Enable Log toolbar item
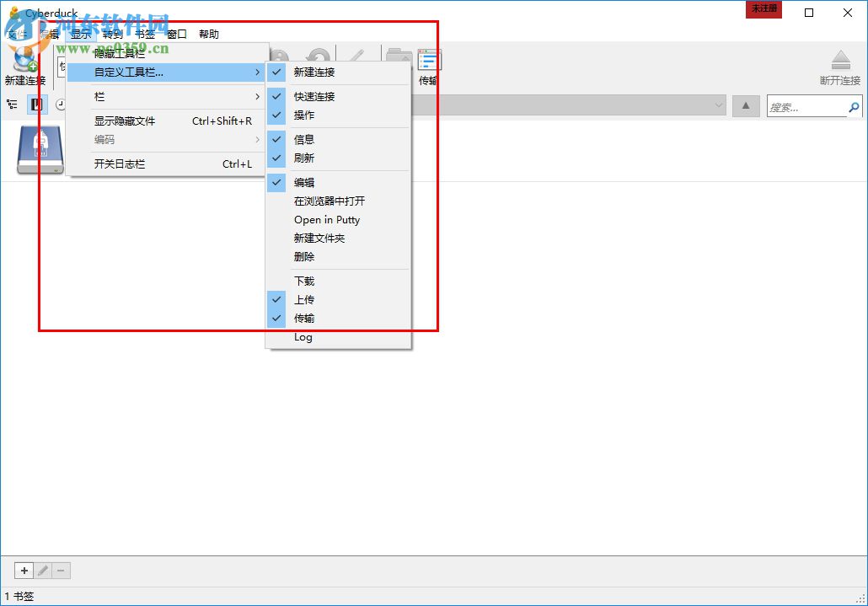The image size is (868, 606). (x=338, y=337)
